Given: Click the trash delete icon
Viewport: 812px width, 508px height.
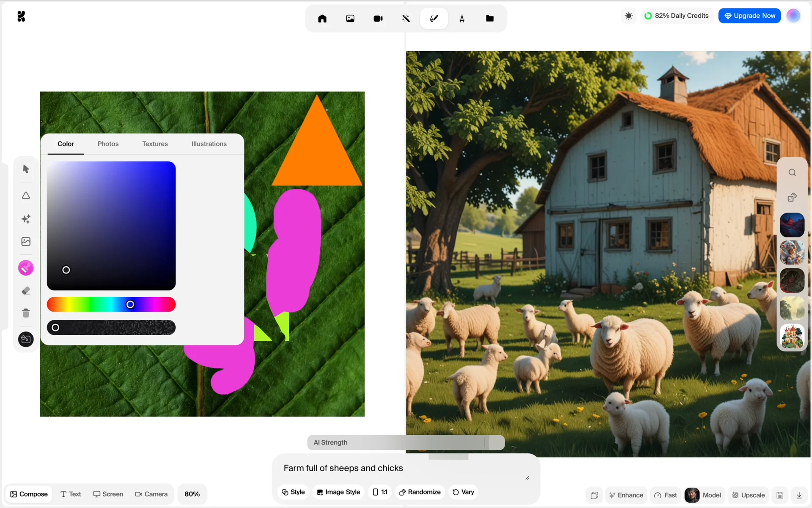Looking at the screenshot, I should (x=26, y=313).
